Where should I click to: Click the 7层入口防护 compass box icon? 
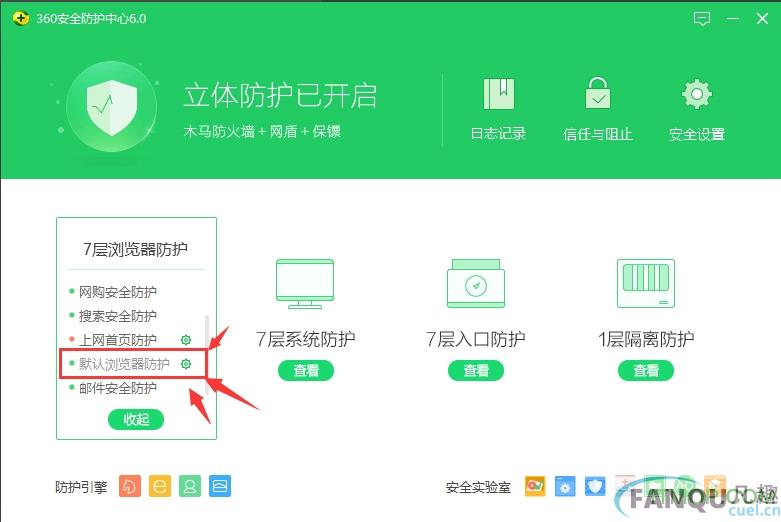coord(476,283)
